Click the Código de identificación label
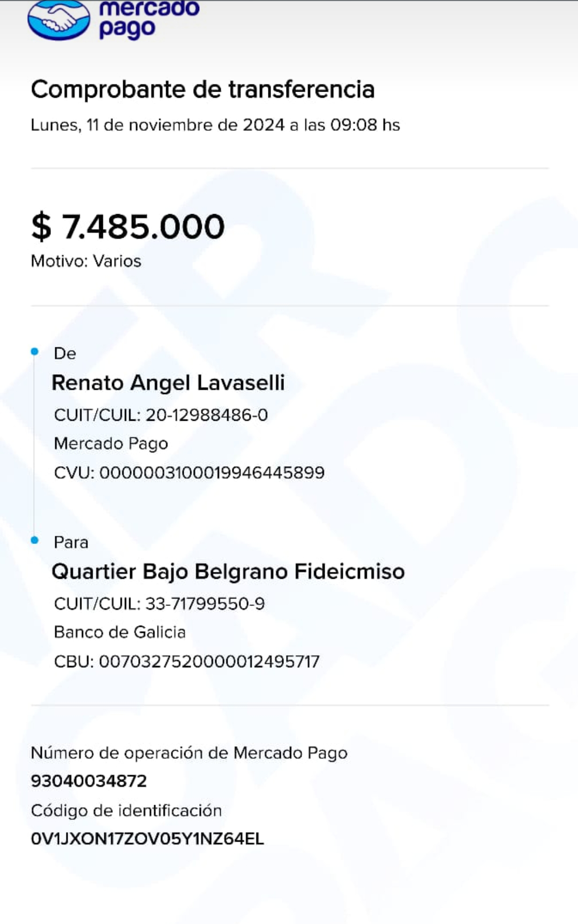Screen dimensions: 578x924 coord(126,811)
